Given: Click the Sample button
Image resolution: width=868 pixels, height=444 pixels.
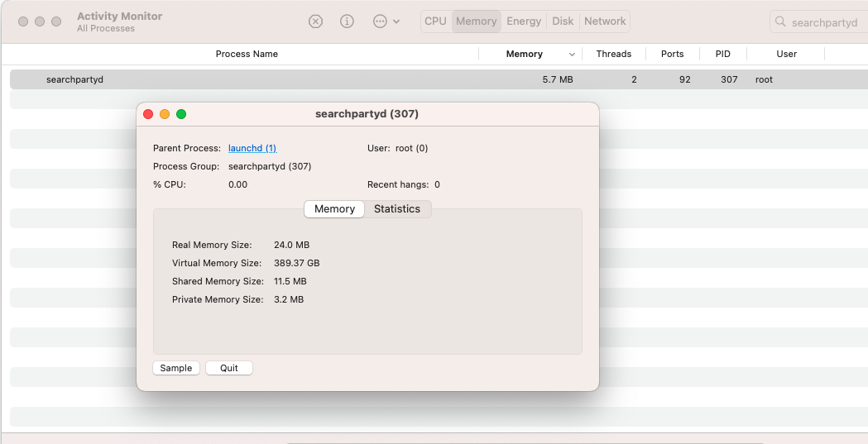Looking at the screenshot, I should (176, 368).
